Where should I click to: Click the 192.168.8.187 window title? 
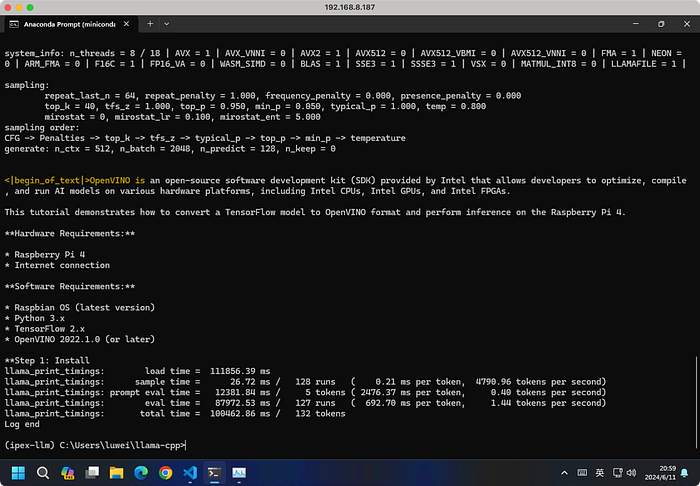click(x=350, y=7)
